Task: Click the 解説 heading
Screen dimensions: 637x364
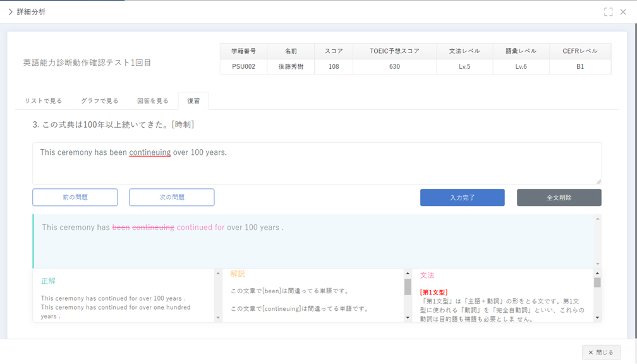Action: pyautogui.click(x=238, y=274)
